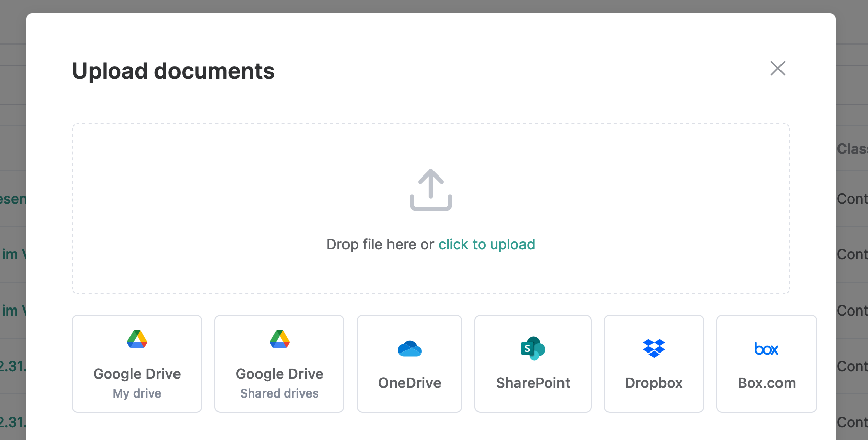Click the Google Drive icon above Shared drives
The image size is (868, 440).
click(280, 339)
